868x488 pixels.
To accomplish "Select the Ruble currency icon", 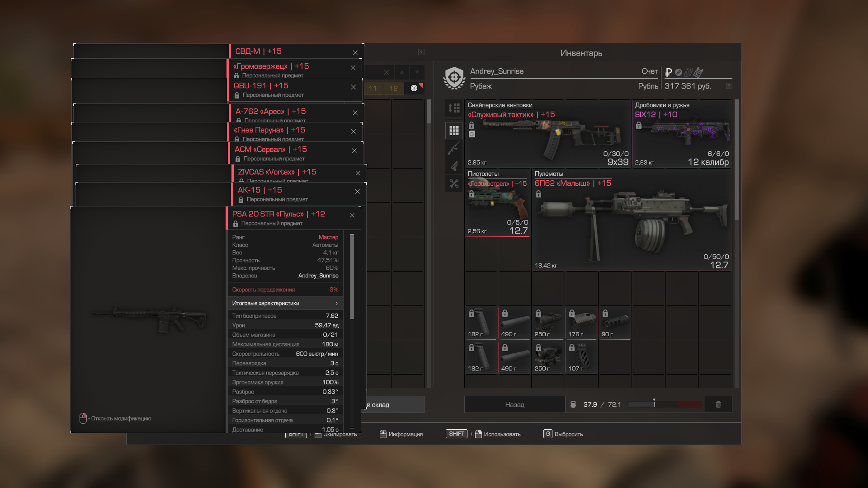I will [668, 72].
